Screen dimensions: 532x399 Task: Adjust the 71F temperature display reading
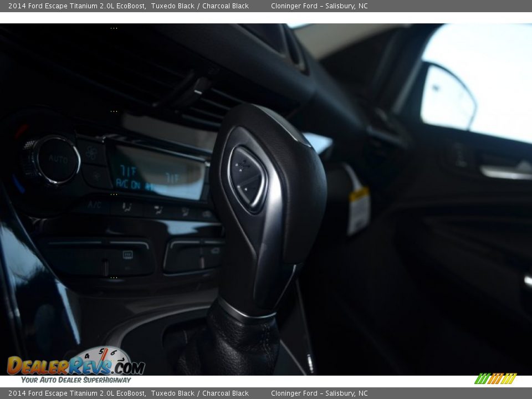click(x=129, y=170)
